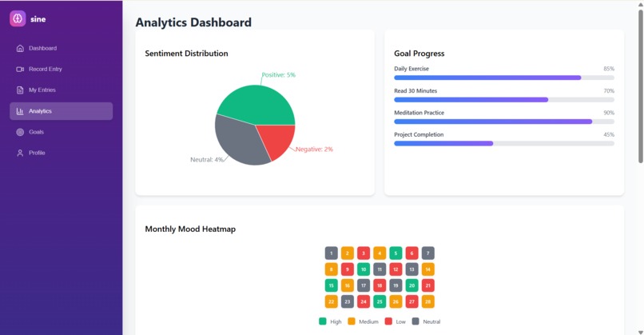Screen dimensions: 644x335
Task: Open the My Entries menu item
Action: (62, 90)
